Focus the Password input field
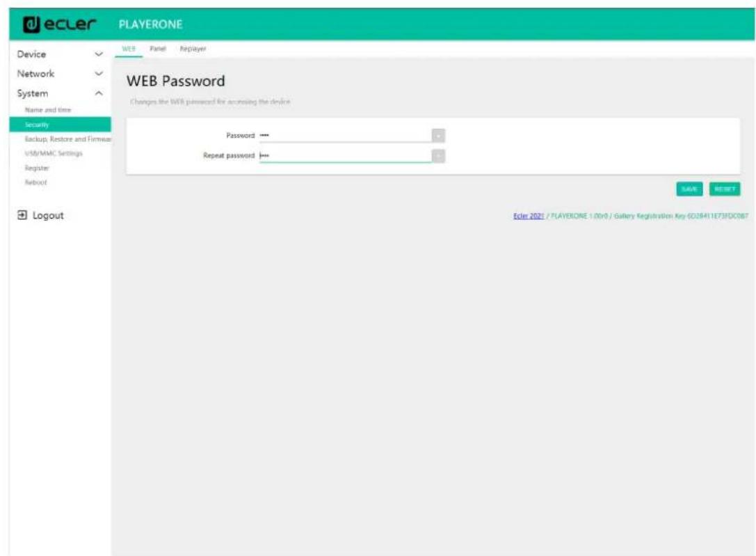The image size is (756, 556). coord(345,136)
